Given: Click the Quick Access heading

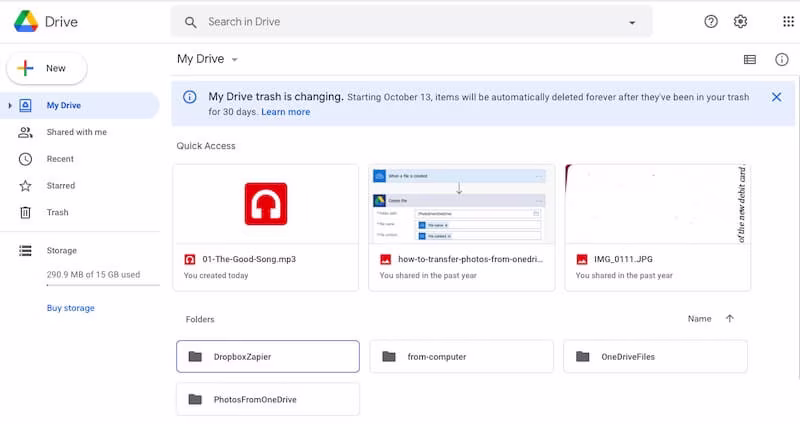Looking at the screenshot, I should pyautogui.click(x=206, y=146).
